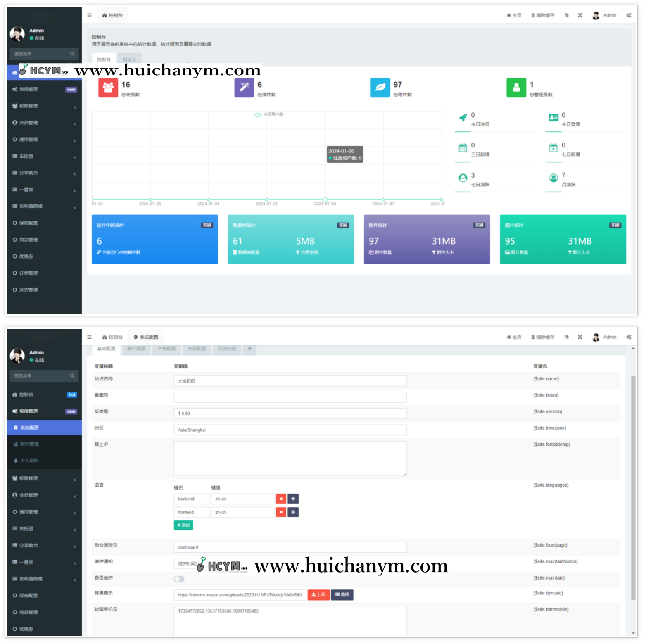Switch to the 邮件配置 tab

click(x=136, y=349)
